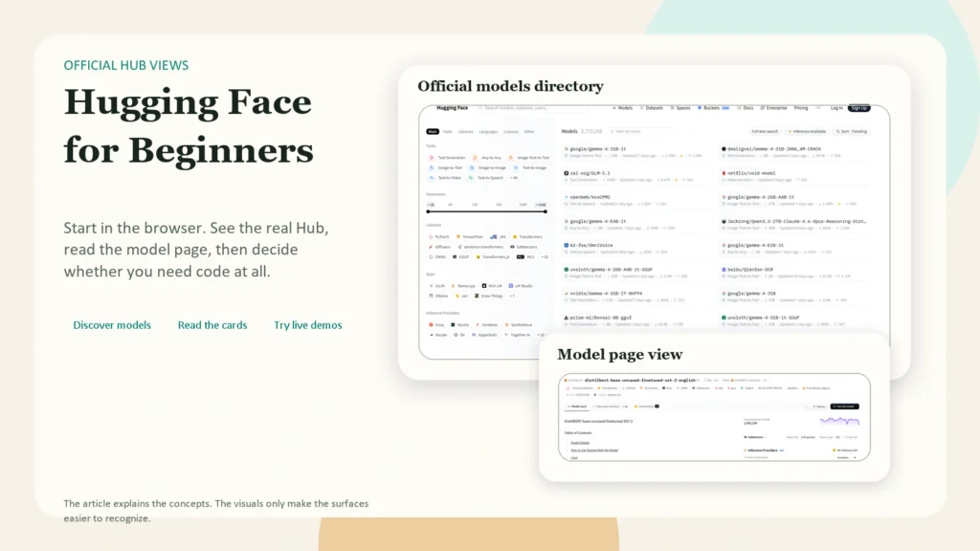Expand the +7 more apps

tap(513, 296)
